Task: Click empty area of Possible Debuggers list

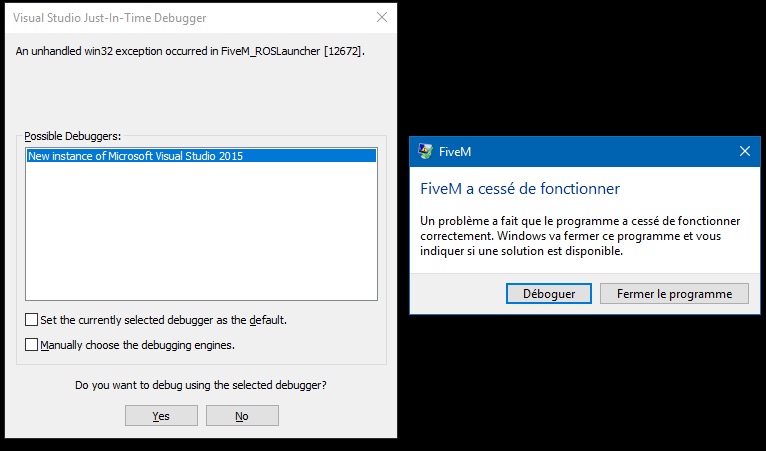Action: click(201, 231)
